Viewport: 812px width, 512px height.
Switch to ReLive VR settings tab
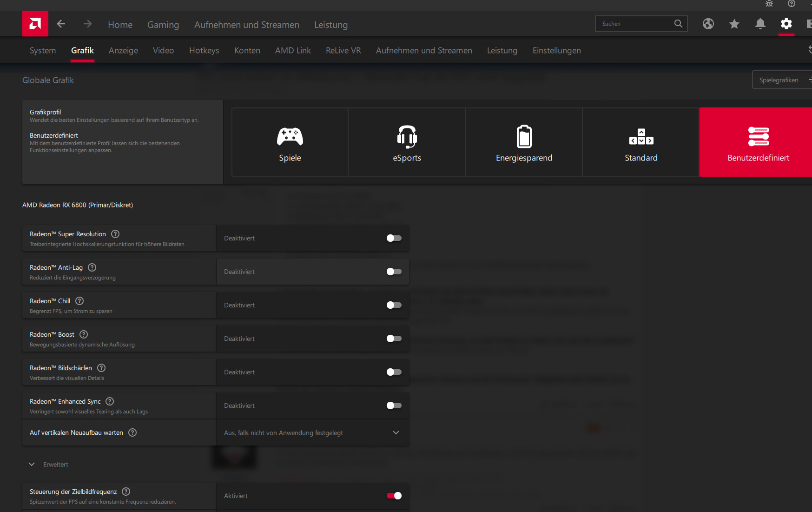pyautogui.click(x=343, y=50)
